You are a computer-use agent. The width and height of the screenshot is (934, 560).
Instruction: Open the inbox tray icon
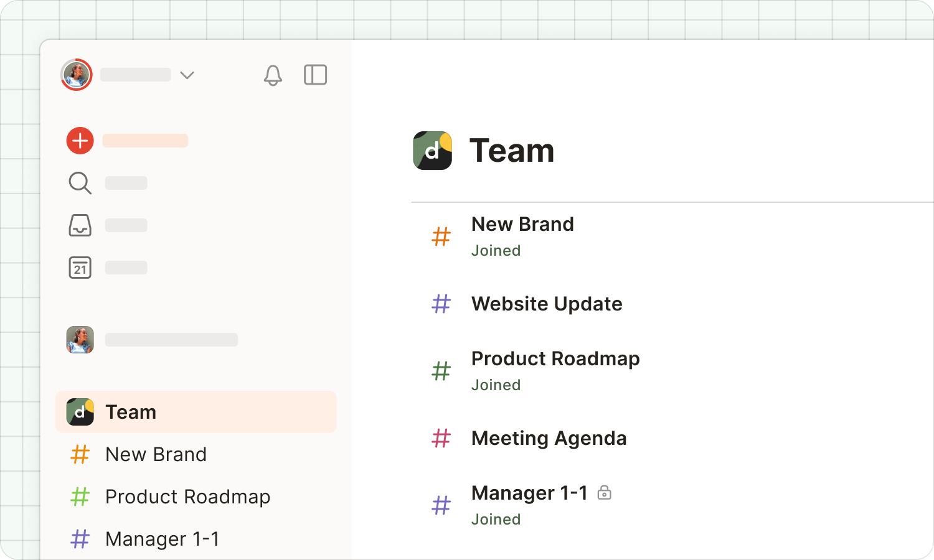[x=80, y=225]
